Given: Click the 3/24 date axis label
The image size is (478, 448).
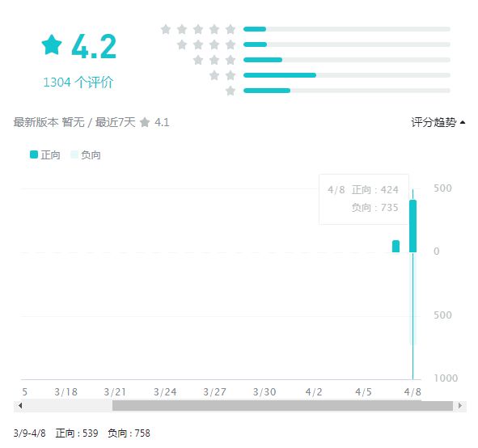Looking at the screenshot, I should [165, 392].
